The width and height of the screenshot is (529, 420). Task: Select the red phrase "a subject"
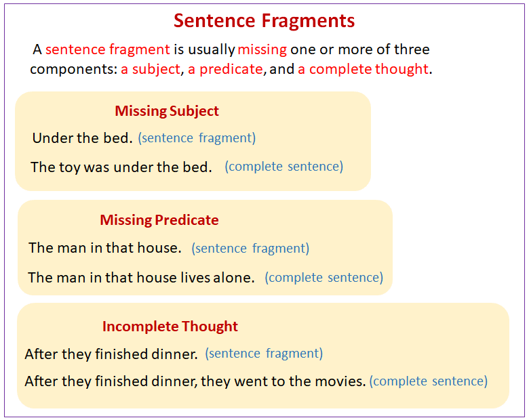(151, 69)
